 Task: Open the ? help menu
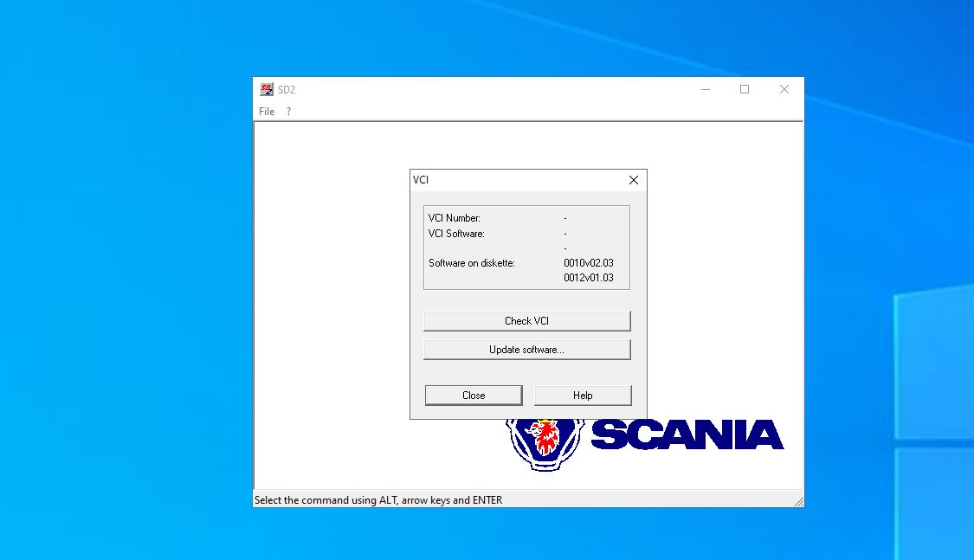287,111
